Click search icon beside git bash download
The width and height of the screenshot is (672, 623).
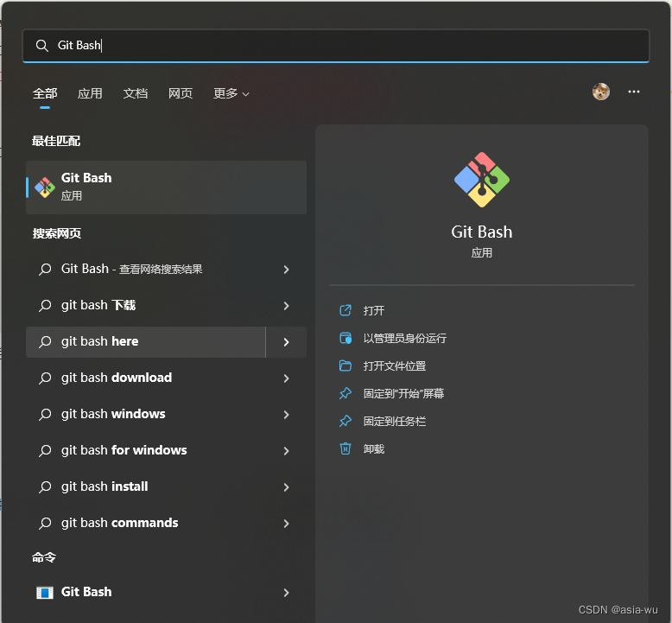point(45,378)
